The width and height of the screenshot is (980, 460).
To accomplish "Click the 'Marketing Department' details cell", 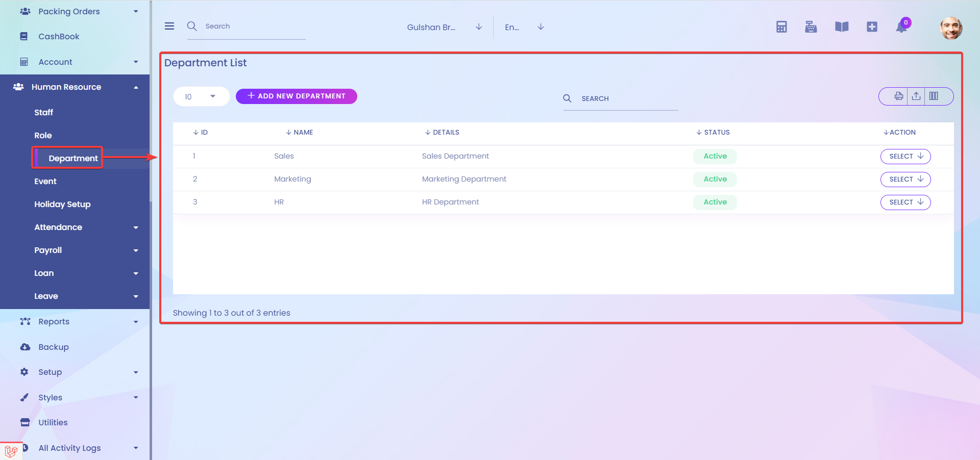I will (464, 179).
